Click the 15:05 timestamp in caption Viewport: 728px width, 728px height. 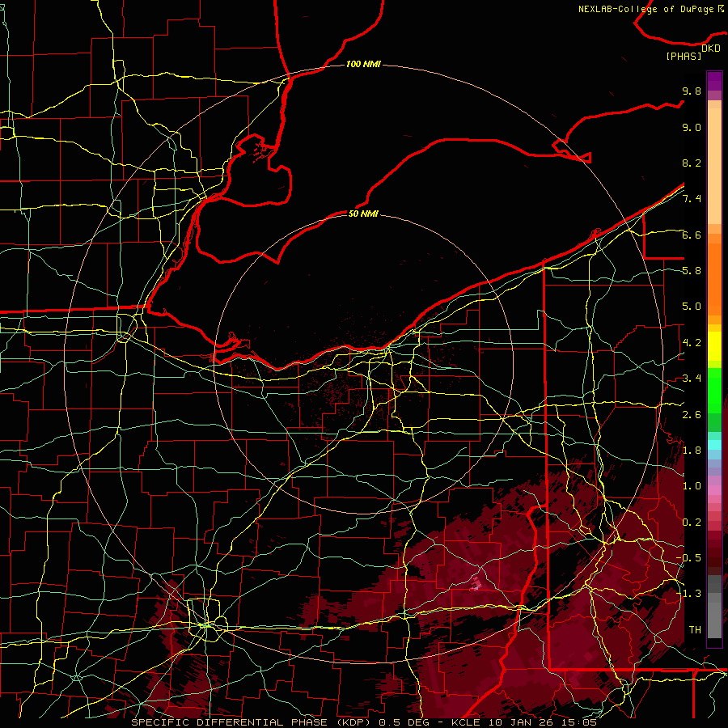(579, 722)
